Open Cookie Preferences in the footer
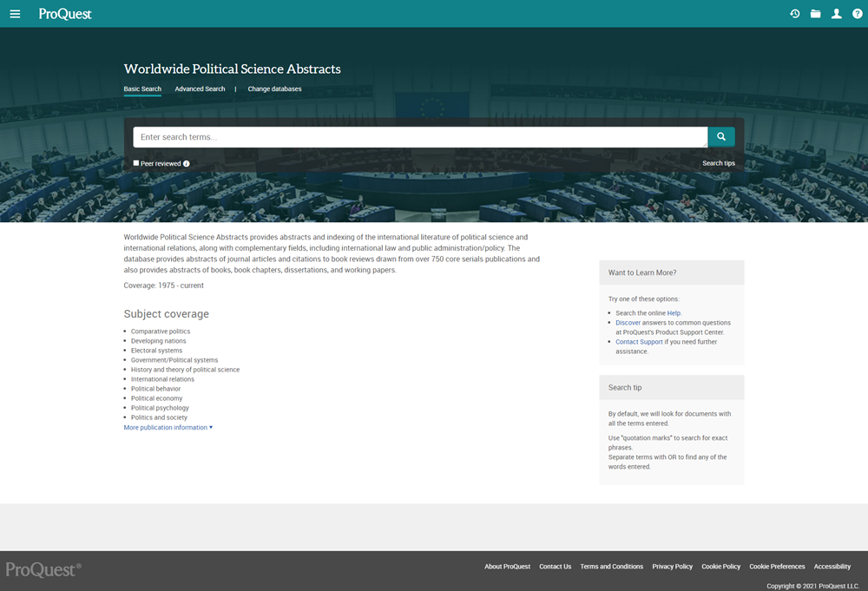The width and height of the screenshot is (868, 591). pos(777,566)
